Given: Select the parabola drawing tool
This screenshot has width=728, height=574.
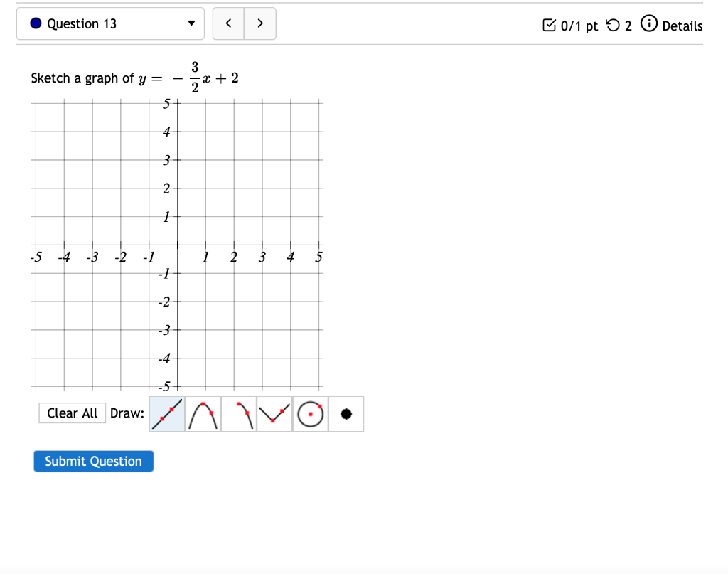Looking at the screenshot, I should [203, 413].
